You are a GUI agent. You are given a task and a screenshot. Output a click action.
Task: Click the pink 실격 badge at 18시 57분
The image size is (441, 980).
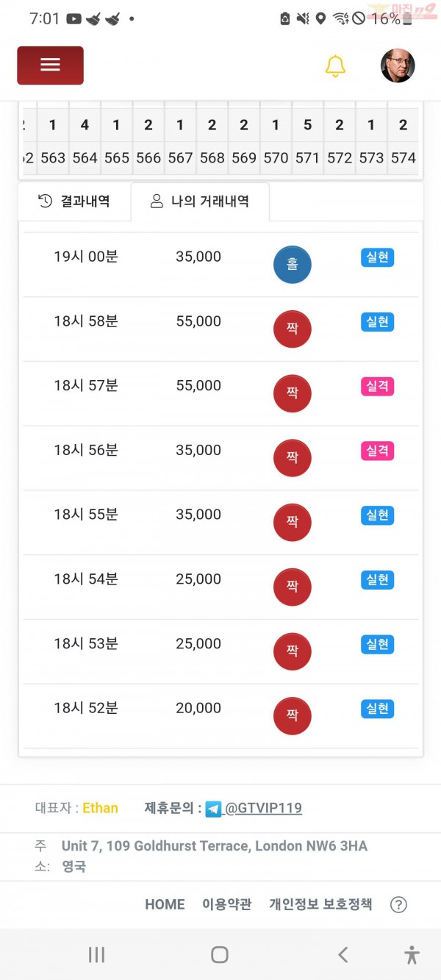377,386
